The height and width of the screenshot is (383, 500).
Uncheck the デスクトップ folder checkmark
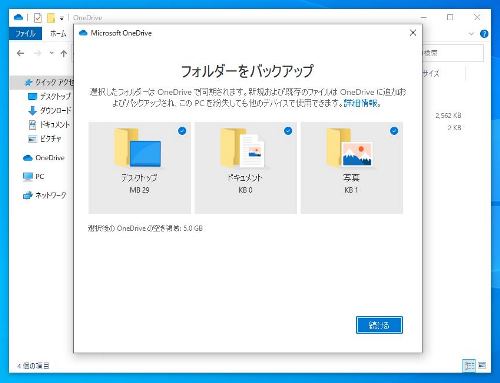182,131
